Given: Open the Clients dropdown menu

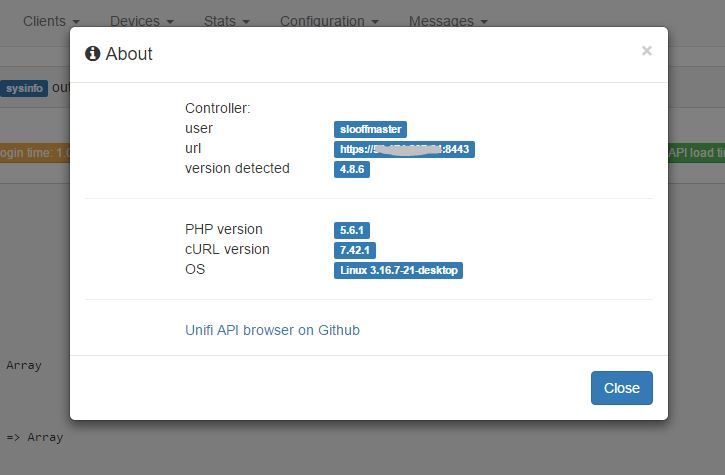Looking at the screenshot, I should click(51, 20).
